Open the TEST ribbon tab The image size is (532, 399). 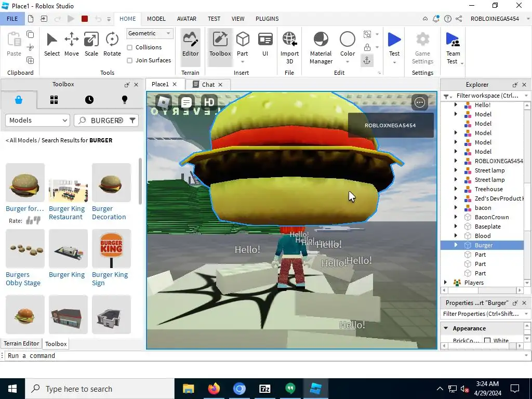tap(214, 19)
